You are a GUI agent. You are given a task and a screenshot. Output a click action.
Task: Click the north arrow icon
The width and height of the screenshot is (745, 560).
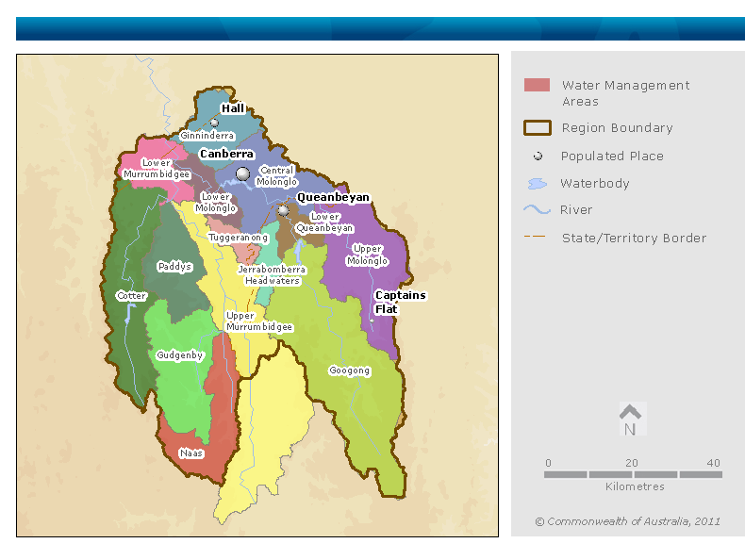click(x=630, y=420)
